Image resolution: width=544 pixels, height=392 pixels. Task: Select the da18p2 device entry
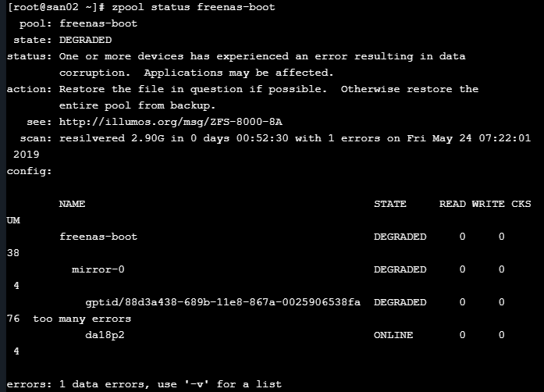[x=105, y=335]
